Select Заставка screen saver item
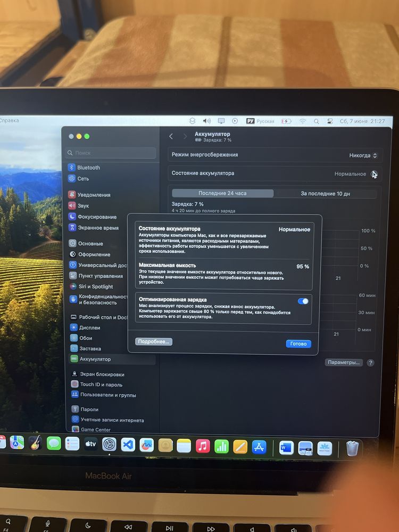 [86, 348]
